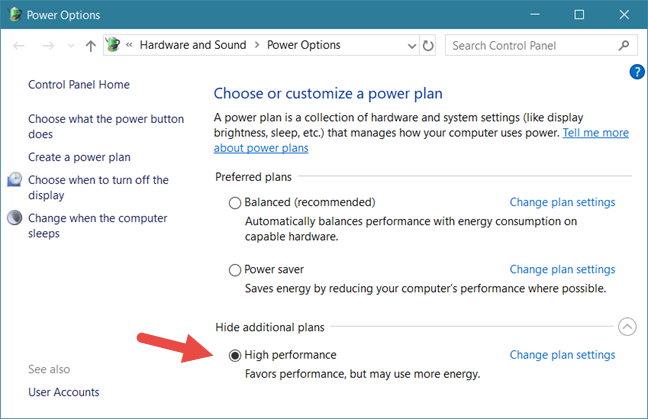Click the back navigation arrow
Viewport: 648px width, 419px height.
point(19,45)
